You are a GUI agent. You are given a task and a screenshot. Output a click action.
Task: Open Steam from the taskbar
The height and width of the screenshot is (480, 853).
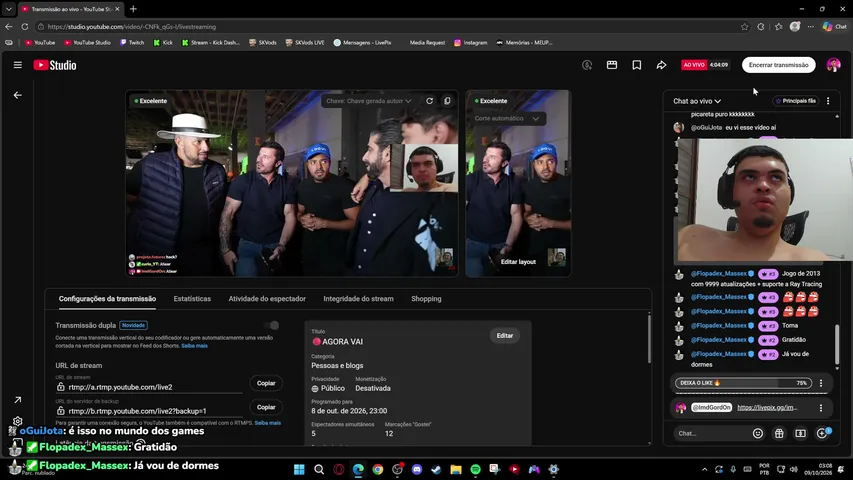click(436, 469)
